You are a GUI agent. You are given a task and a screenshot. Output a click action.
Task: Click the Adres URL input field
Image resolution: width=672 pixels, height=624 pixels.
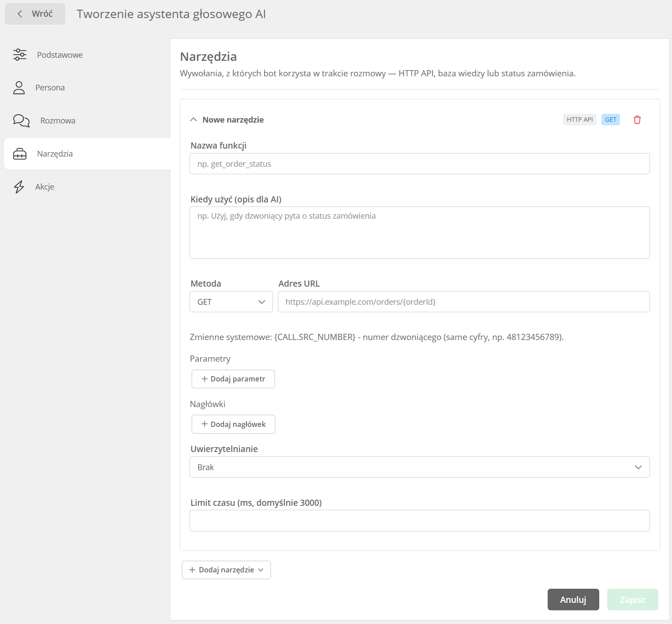(x=464, y=302)
